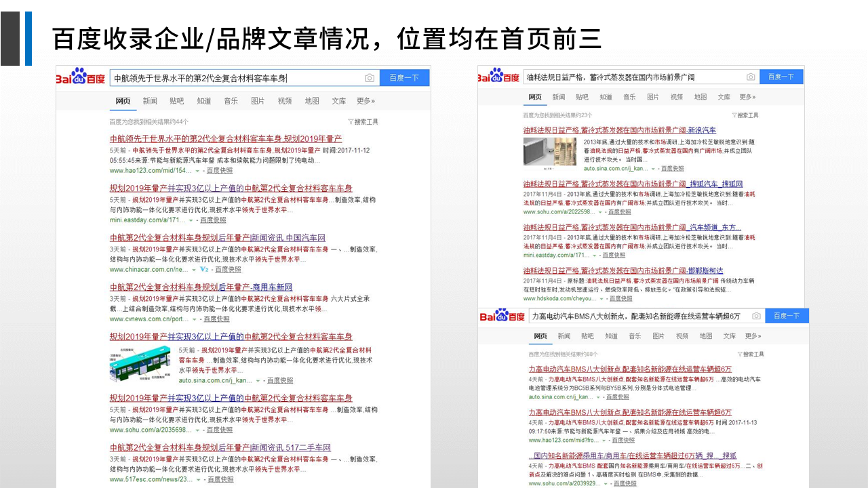Switch to 音乐 tab in left window

click(x=231, y=101)
